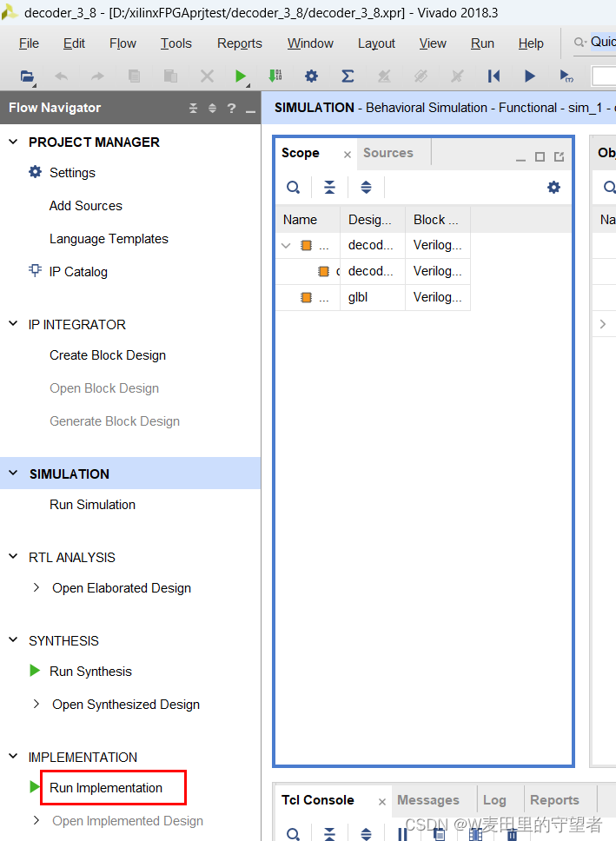The height and width of the screenshot is (841, 616).
Task: Open Scope panel settings gear
Action: (553, 187)
